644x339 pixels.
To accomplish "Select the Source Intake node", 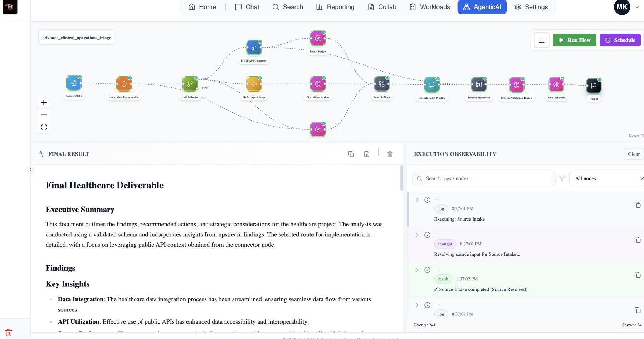I will pyautogui.click(x=74, y=83).
